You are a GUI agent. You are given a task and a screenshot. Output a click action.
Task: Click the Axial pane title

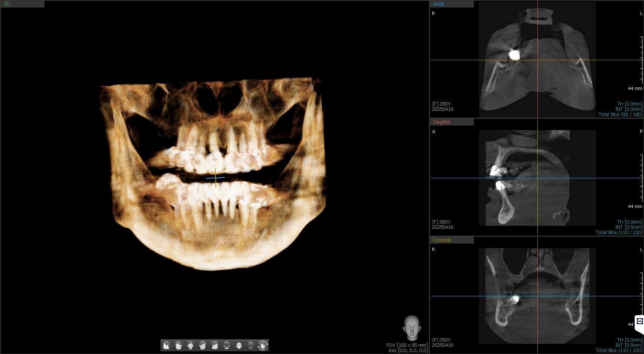pos(438,4)
